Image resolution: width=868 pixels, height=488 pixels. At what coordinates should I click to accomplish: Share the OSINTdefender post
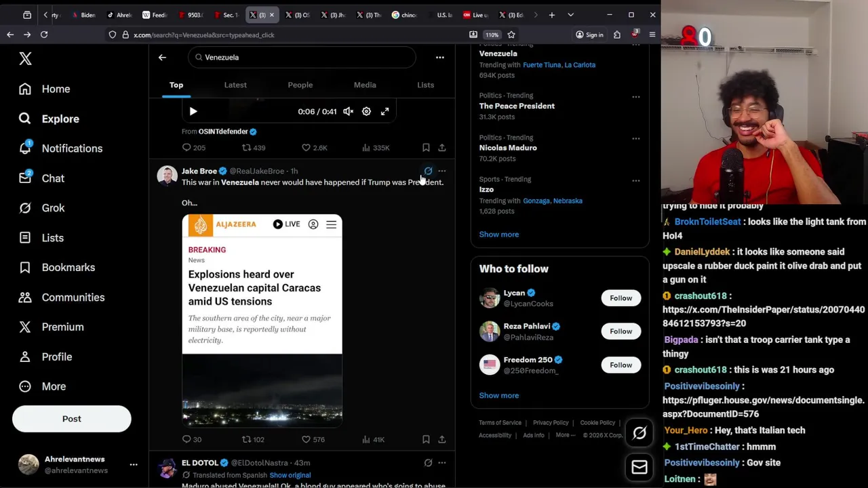(442, 148)
